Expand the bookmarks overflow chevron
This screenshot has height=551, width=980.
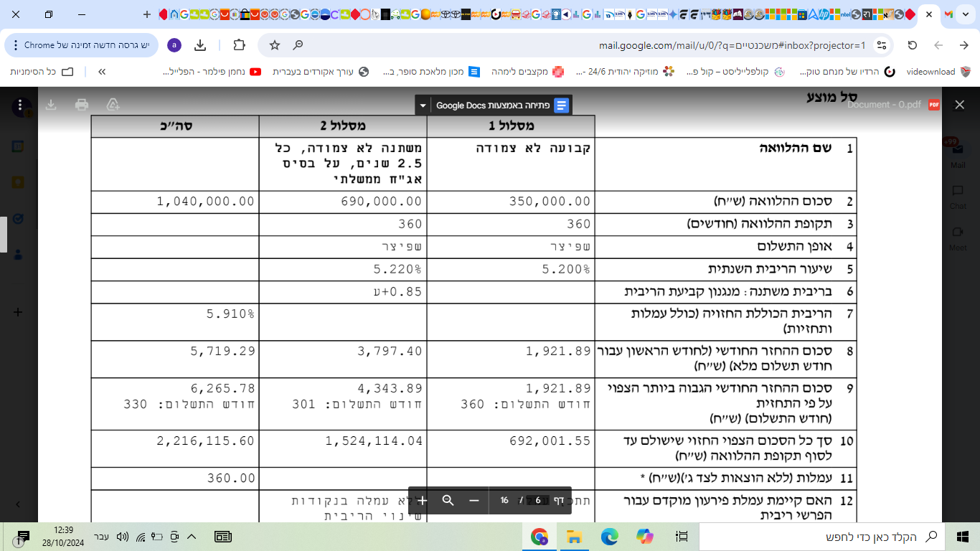(x=102, y=72)
